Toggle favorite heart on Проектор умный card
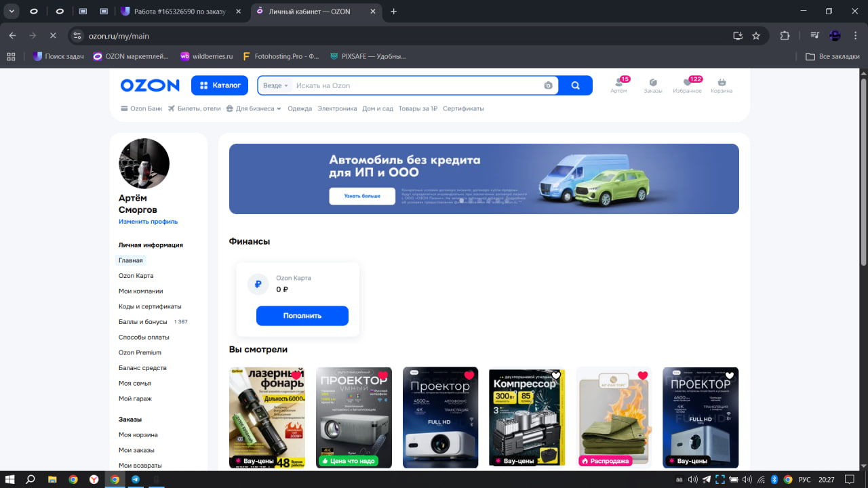Viewport: 868px width, 488px height. [382, 376]
